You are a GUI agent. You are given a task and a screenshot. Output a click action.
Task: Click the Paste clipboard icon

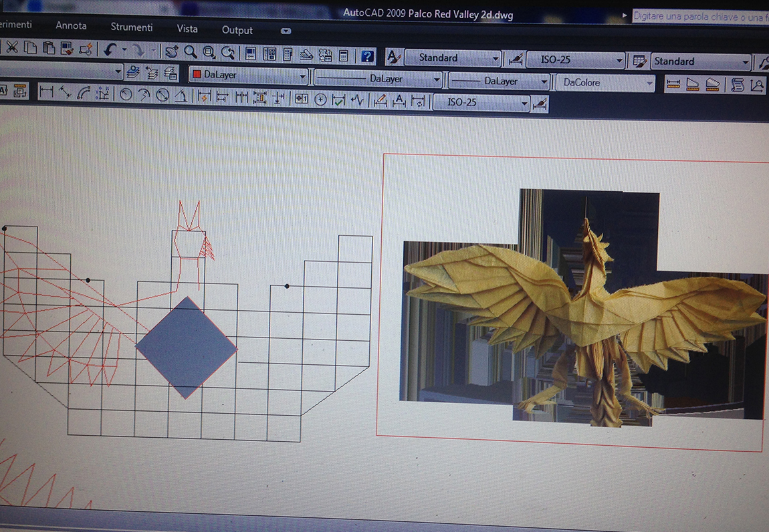coord(49,48)
